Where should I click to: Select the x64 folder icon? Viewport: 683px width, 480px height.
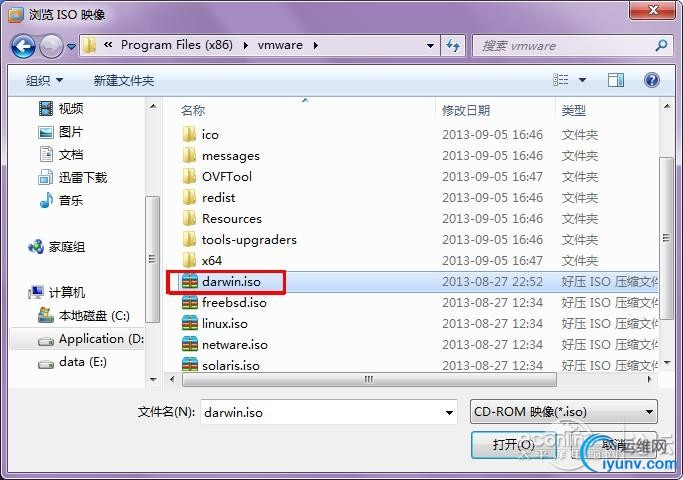(189, 260)
